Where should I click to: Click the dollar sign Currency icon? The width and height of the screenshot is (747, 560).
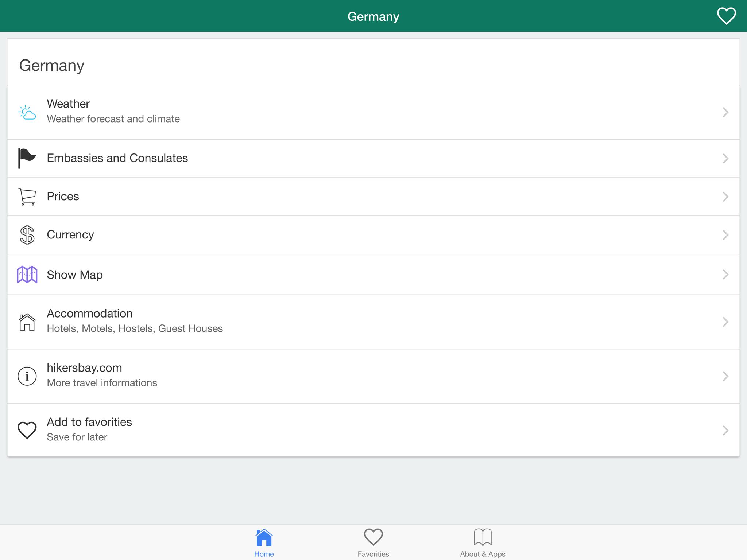point(27,235)
